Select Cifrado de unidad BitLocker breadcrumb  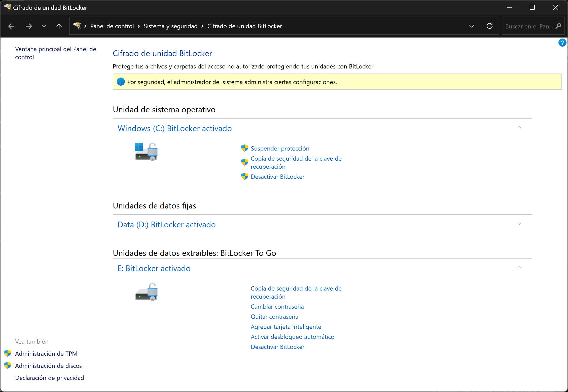pyautogui.click(x=244, y=26)
